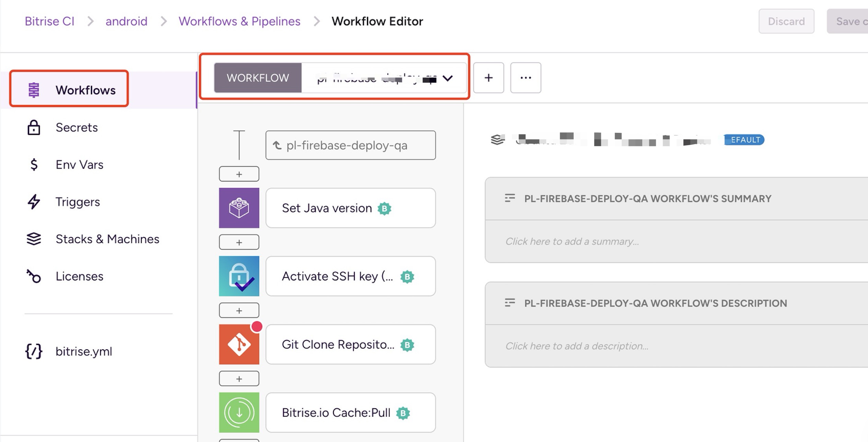
Task: Add step between Set Java and Activate SSH
Action: (x=239, y=242)
